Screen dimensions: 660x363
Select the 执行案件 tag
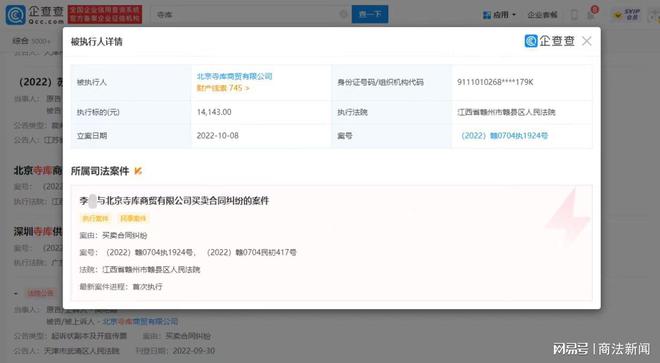[x=95, y=218]
